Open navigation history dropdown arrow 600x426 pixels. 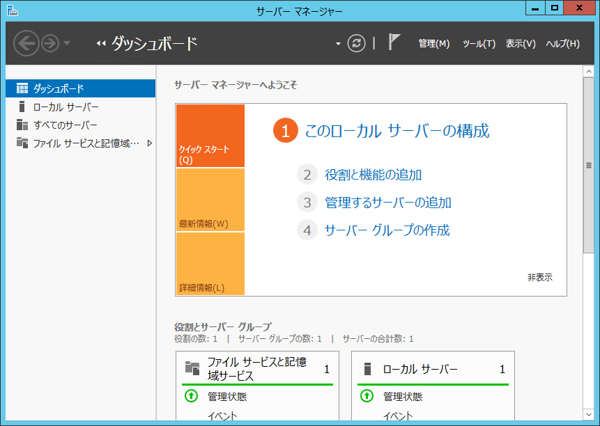coord(67,43)
